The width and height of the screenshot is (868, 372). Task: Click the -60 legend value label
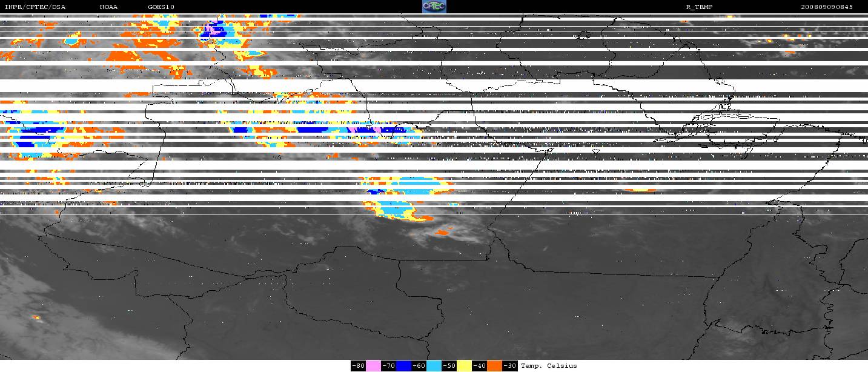click(419, 366)
